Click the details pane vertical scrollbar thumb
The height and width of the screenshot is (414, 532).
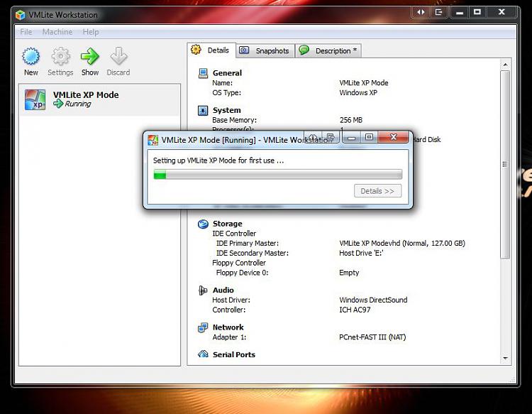click(505, 165)
